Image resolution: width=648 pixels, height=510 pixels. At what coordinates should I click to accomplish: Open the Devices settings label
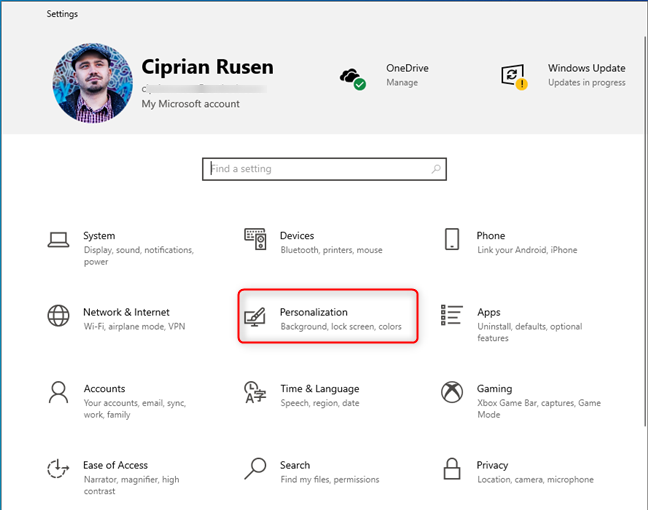pos(297,236)
